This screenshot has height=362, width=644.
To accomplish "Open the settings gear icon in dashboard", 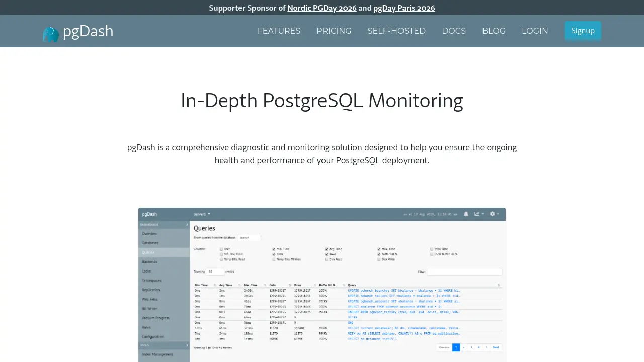I will [x=495, y=214].
